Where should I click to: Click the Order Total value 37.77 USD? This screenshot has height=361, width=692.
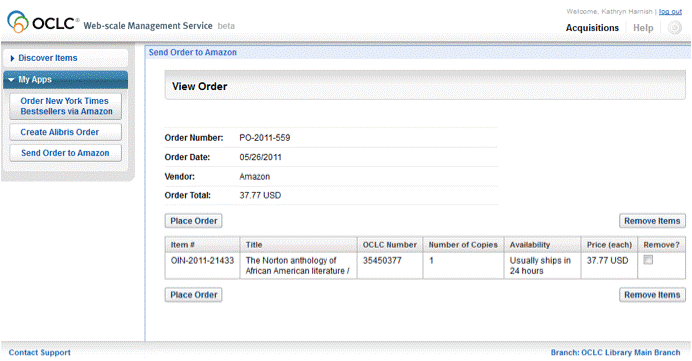click(x=260, y=195)
